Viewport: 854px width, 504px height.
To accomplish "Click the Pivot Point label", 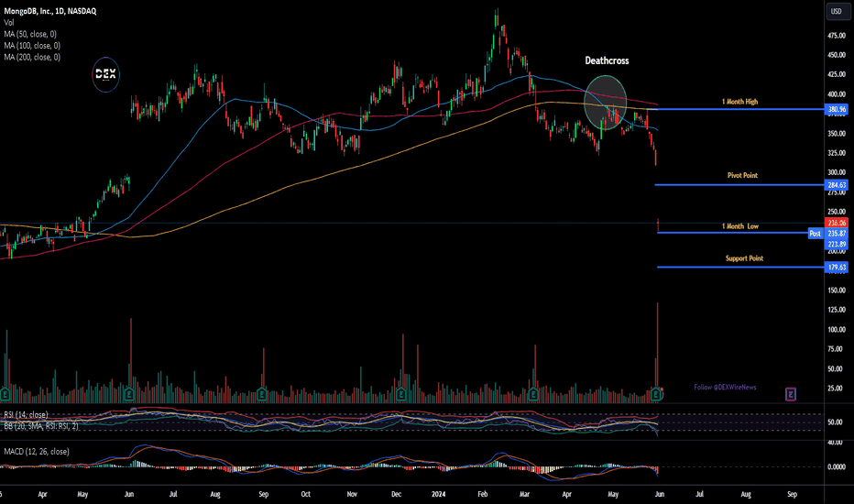I will 742,175.
